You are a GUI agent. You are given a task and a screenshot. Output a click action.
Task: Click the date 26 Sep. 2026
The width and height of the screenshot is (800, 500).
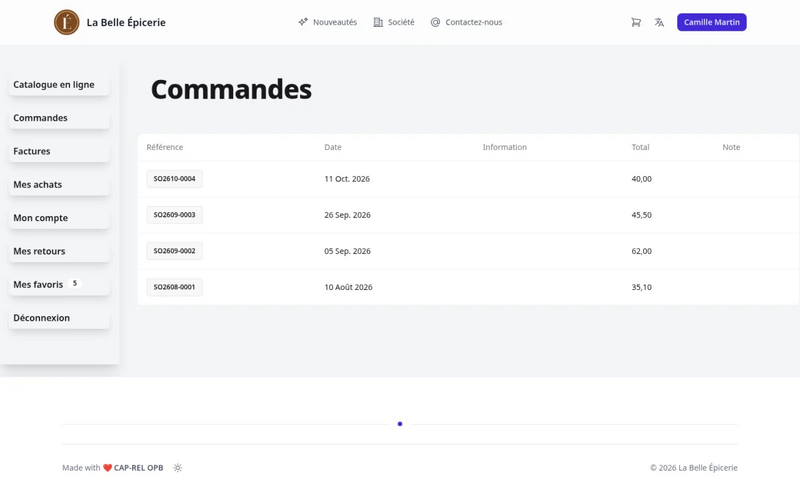tap(347, 215)
